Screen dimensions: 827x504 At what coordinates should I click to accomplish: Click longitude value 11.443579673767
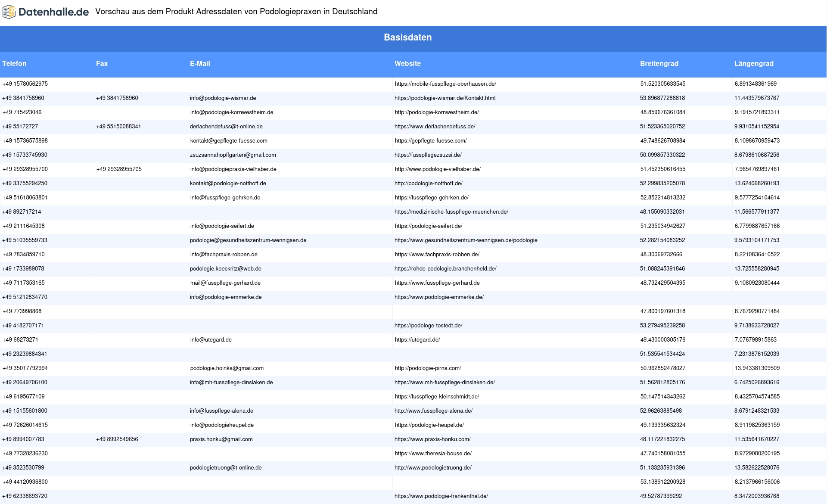click(x=757, y=98)
